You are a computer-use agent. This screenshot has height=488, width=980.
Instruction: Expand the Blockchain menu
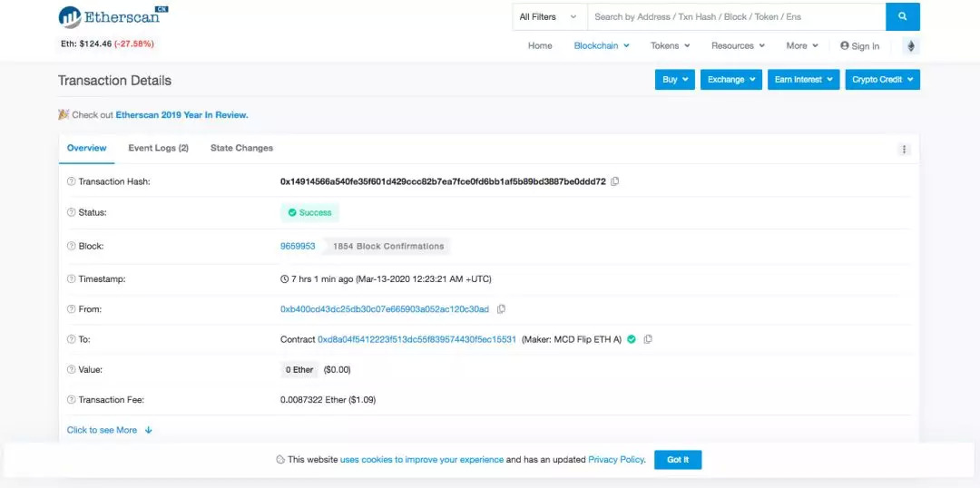coord(602,45)
